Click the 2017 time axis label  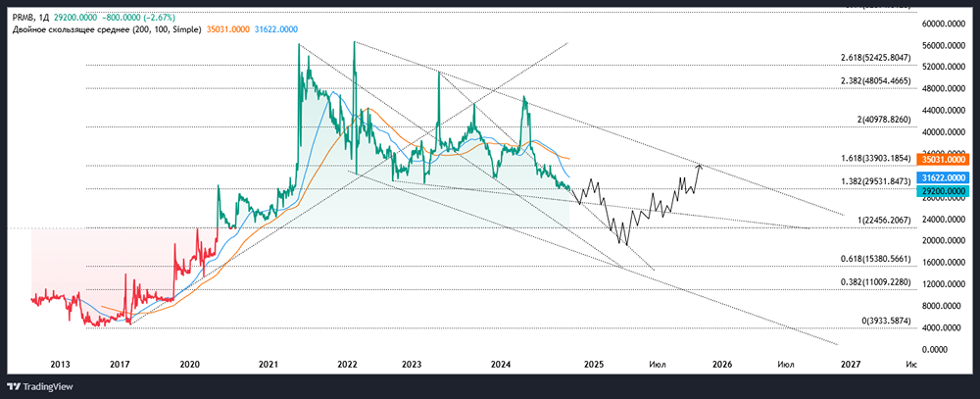120,364
